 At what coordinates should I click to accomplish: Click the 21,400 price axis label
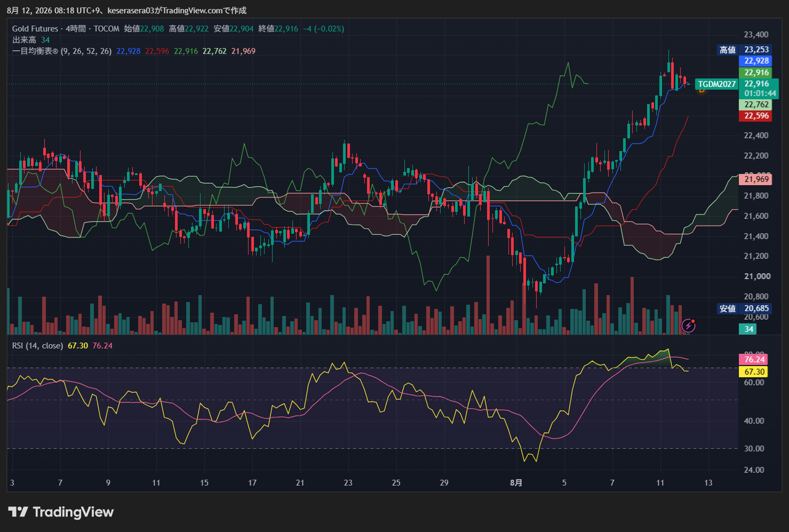(756, 236)
